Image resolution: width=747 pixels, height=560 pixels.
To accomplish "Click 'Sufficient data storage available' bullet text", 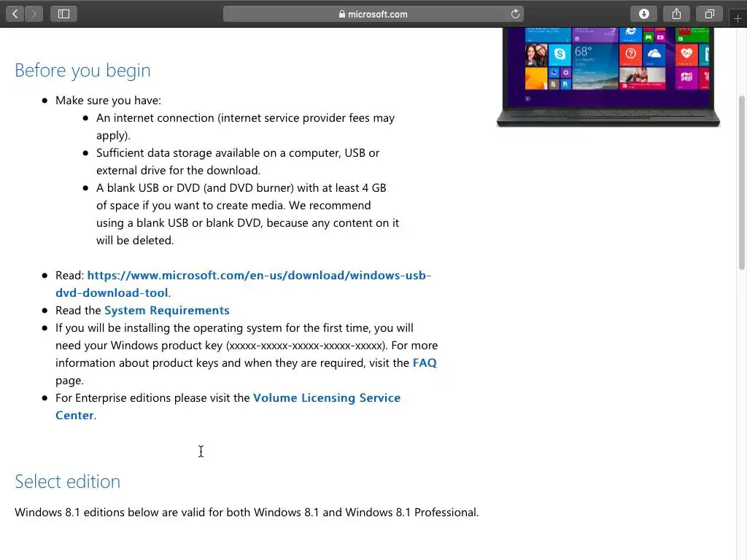I will [x=238, y=161].
